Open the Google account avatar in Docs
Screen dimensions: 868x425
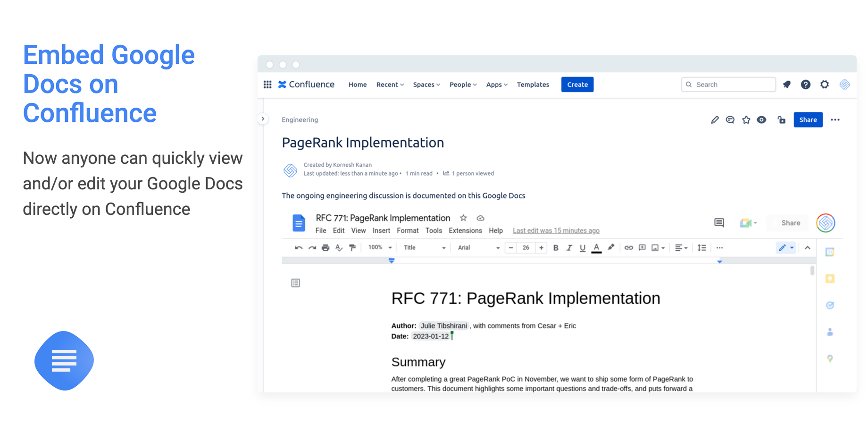pos(826,223)
